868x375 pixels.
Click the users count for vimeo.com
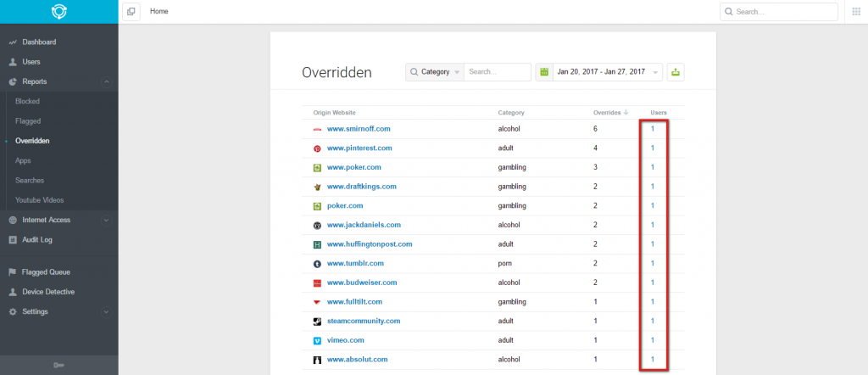(653, 340)
